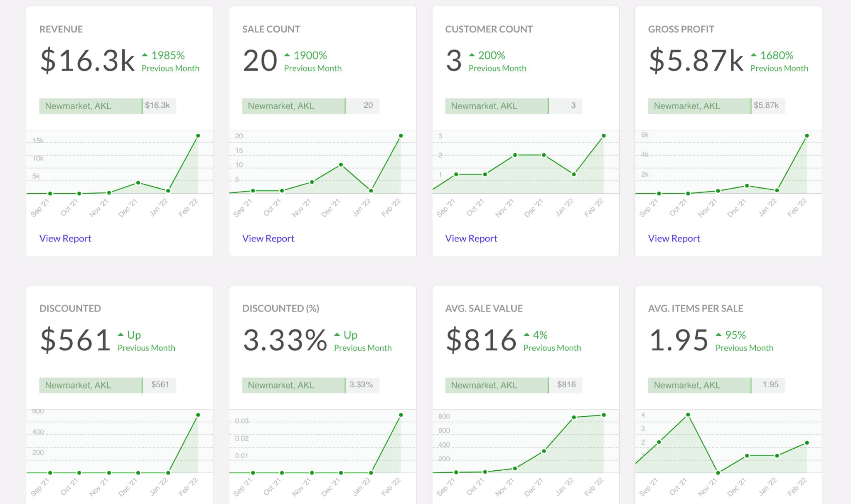Viewport: 851px width, 504px height.
Task: Click the $16.3k Revenue headline figure
Action: pyautogui.click(x=88, y=61)
